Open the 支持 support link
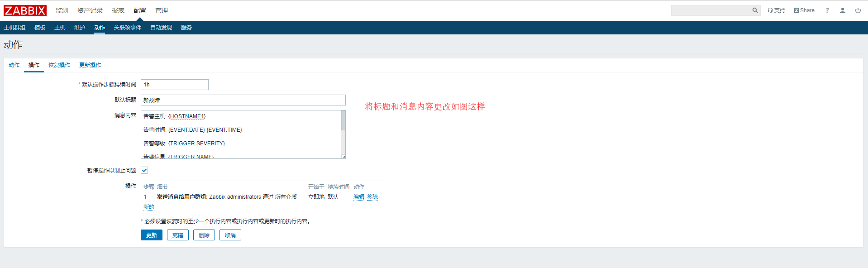The width and height of the screenshot is (868, 268). 776,10
